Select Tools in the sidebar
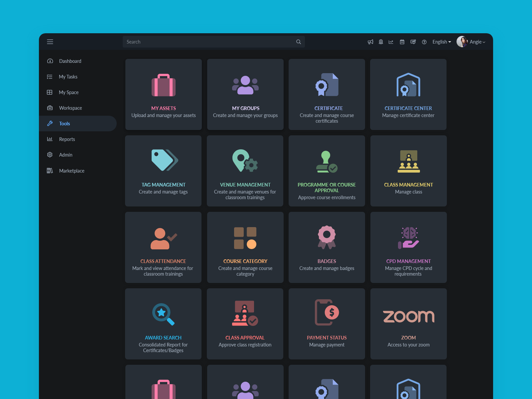 [78, 124]
